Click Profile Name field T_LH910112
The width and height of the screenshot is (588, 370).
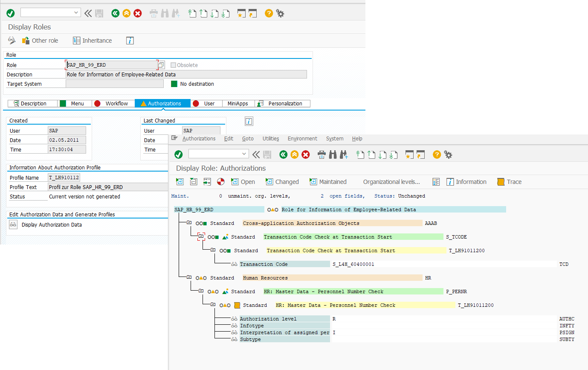[x=64, y=178]
